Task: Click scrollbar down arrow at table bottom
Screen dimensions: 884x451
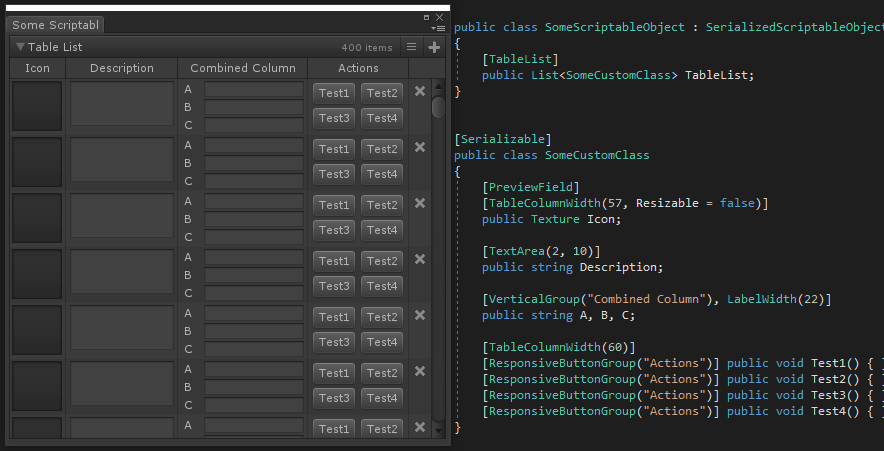Action: coord(438,430)
